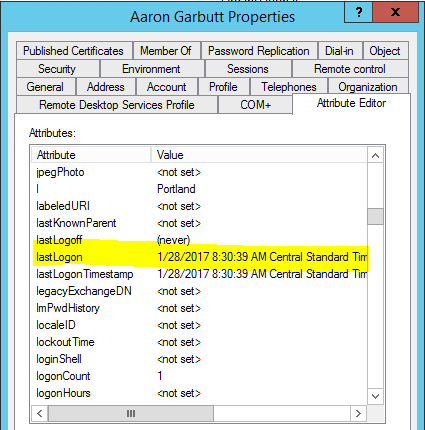Screen dimensions: 425x430
Task: Open the Organization tab
Action: pyautogui.click(x=368, y=87)
